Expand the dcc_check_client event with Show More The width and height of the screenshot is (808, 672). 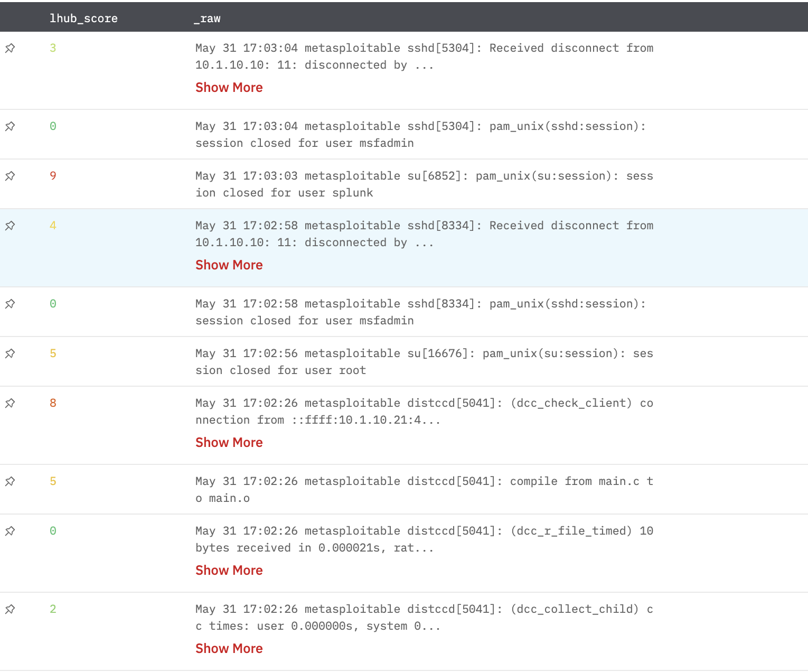(229, 442)
